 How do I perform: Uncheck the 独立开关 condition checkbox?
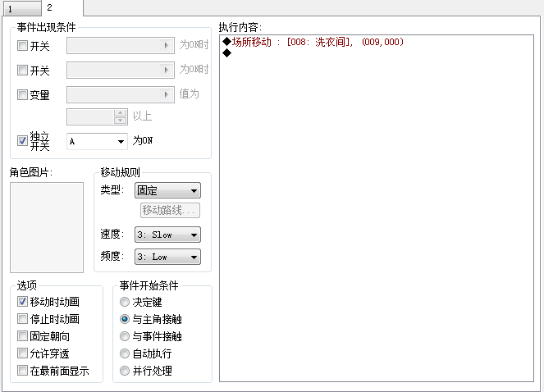22,140
